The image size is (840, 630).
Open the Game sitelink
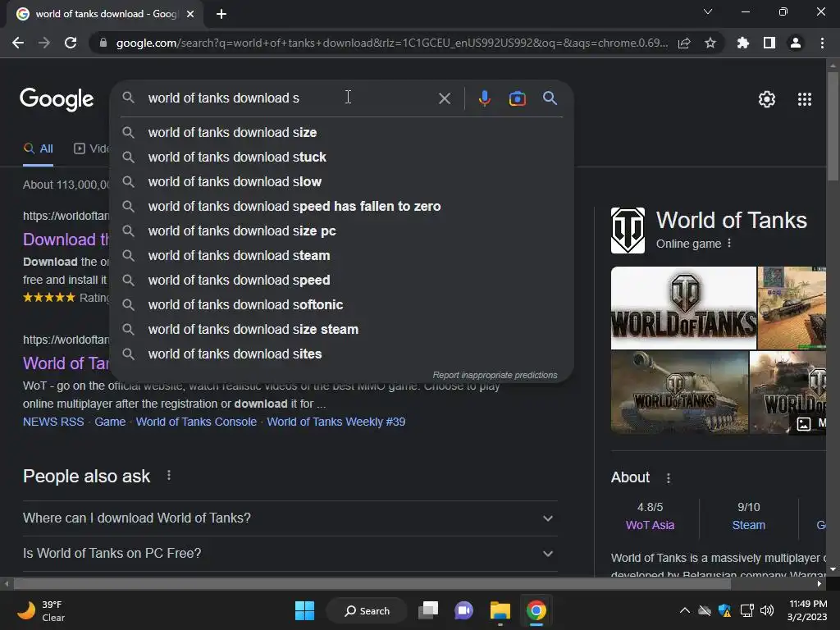(x=110, y=422)
